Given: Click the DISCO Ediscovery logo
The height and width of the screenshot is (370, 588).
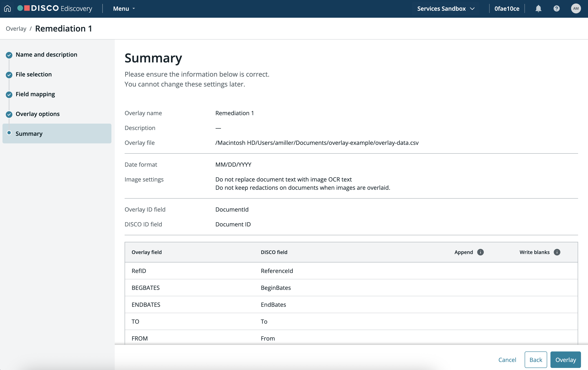Looking at the screenshot, I should click(x=55, y=8).
